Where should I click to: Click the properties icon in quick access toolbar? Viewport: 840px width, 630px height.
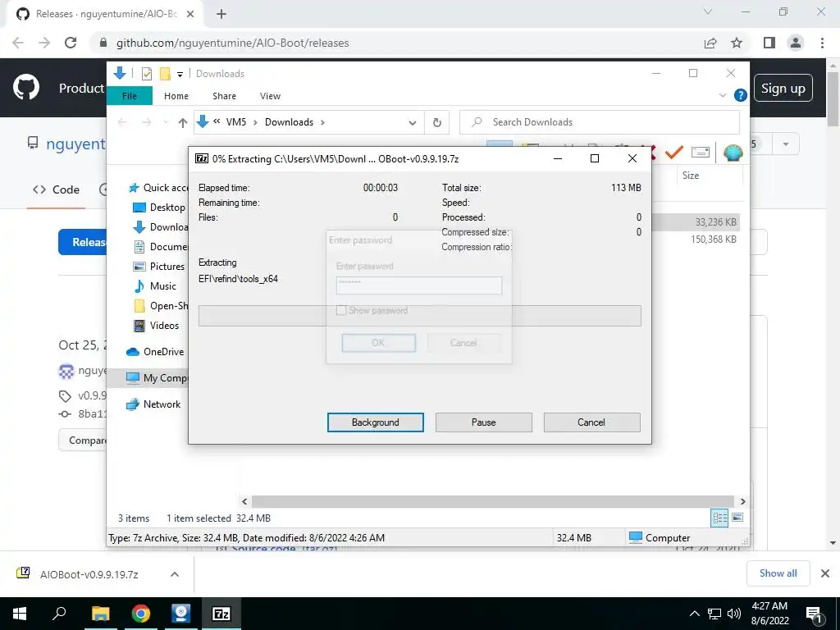click(147, 74)
